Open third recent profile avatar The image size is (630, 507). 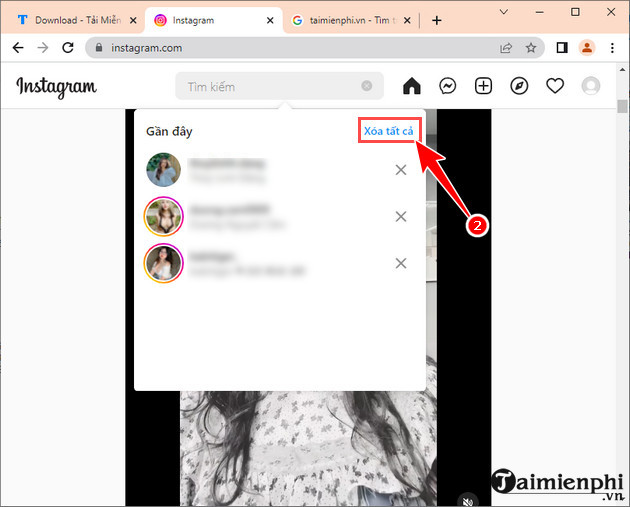[x=164, y=263]
